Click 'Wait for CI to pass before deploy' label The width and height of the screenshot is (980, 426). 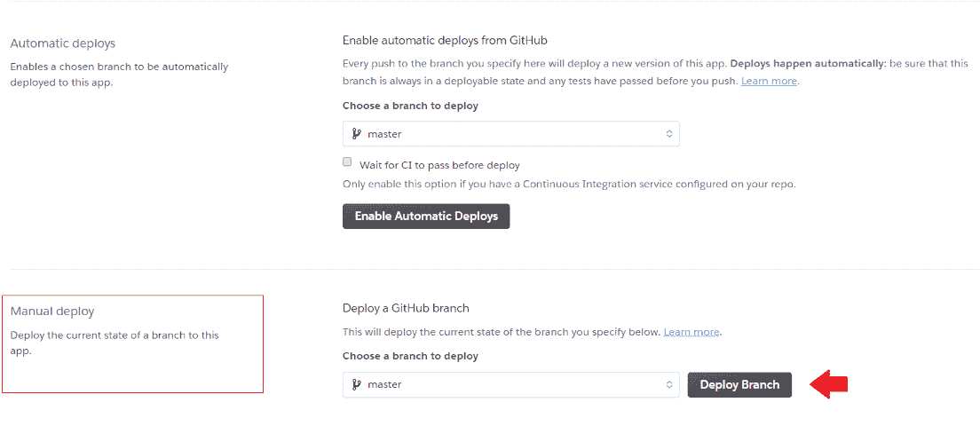pyautogui.click(x=439, y=165)
